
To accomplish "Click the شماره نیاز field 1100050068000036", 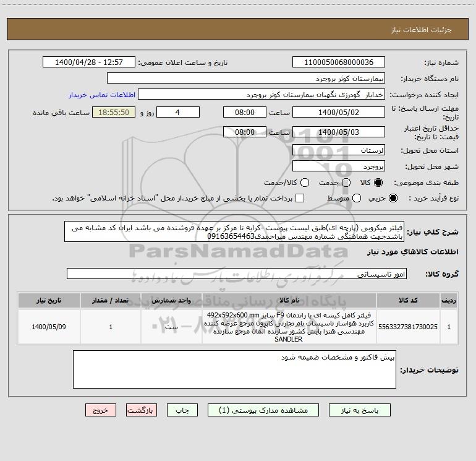I will (x=339, y=62).
